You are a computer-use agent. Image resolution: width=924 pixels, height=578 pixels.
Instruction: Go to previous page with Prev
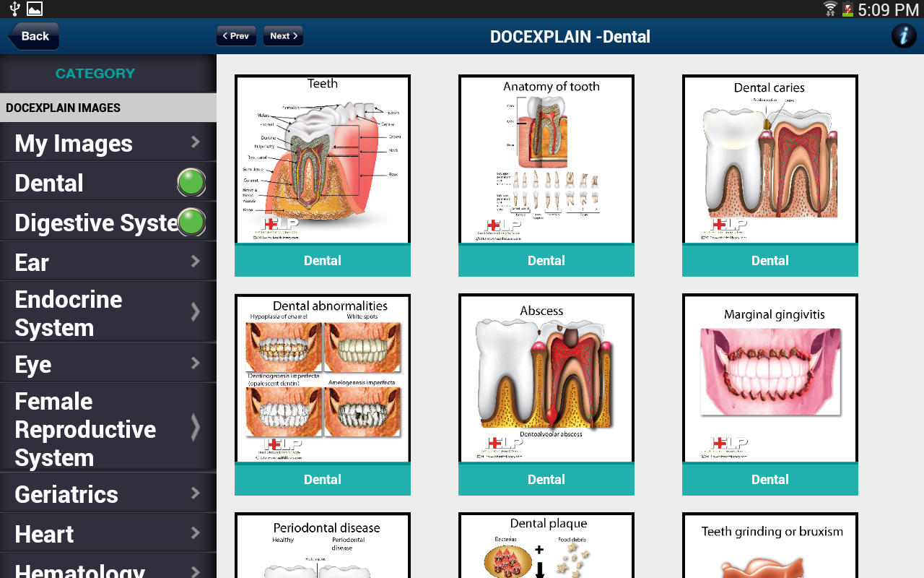pos(236,36)
